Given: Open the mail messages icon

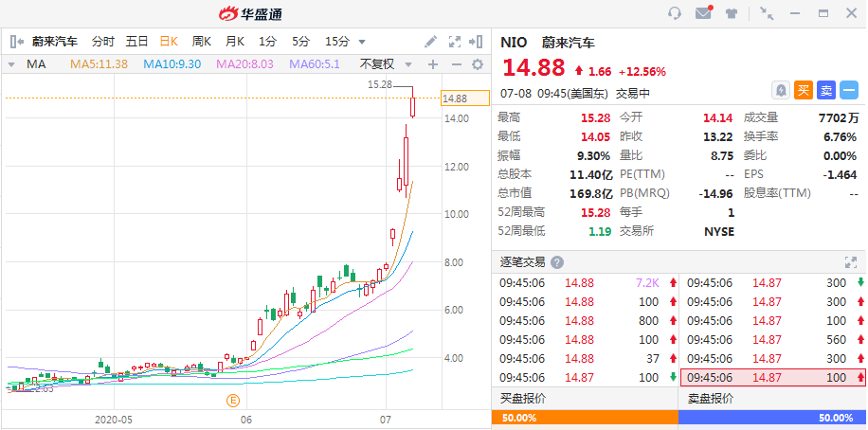Looking at the screenshot, I should [x=703, y=13].
